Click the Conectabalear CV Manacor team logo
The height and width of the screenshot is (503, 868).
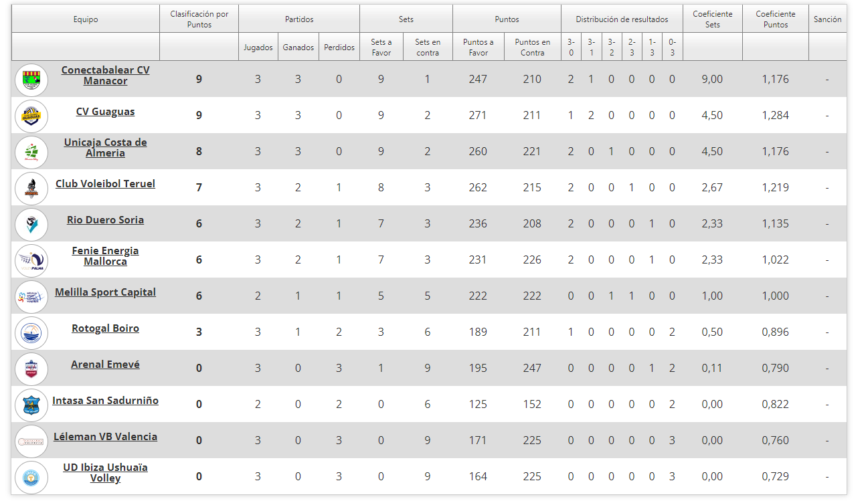31,80
